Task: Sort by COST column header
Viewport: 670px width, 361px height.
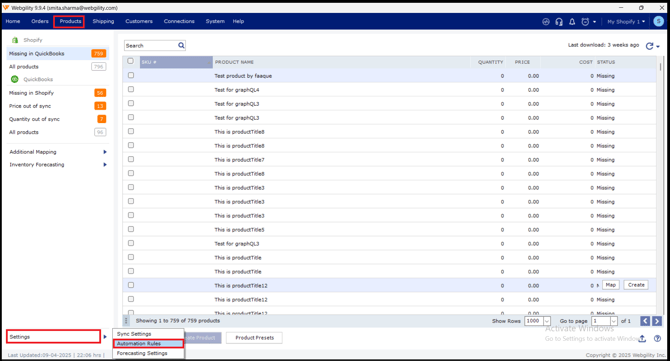Action: pyautogui.click(x=567, y=62)
